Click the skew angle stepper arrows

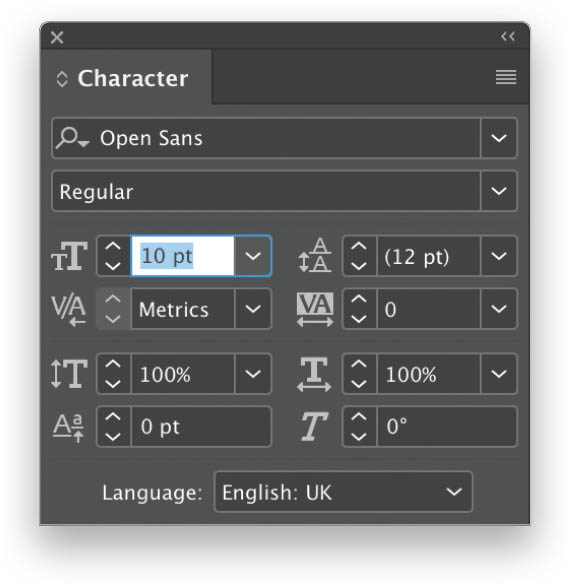[359, 426]
